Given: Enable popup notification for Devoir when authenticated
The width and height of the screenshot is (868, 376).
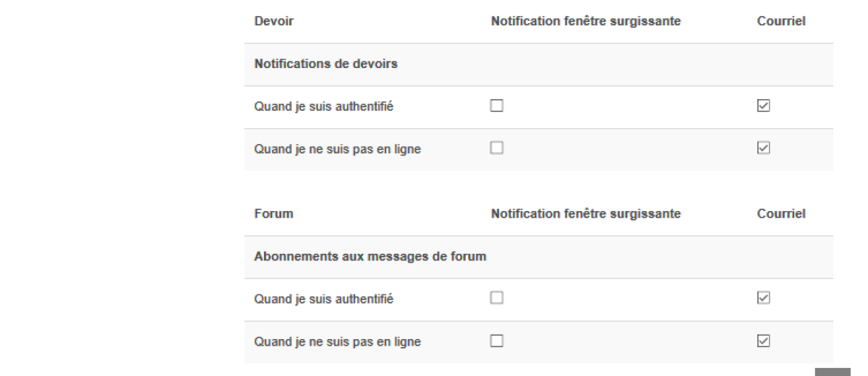Looking at the screenshot, I should tap(496, 106).
